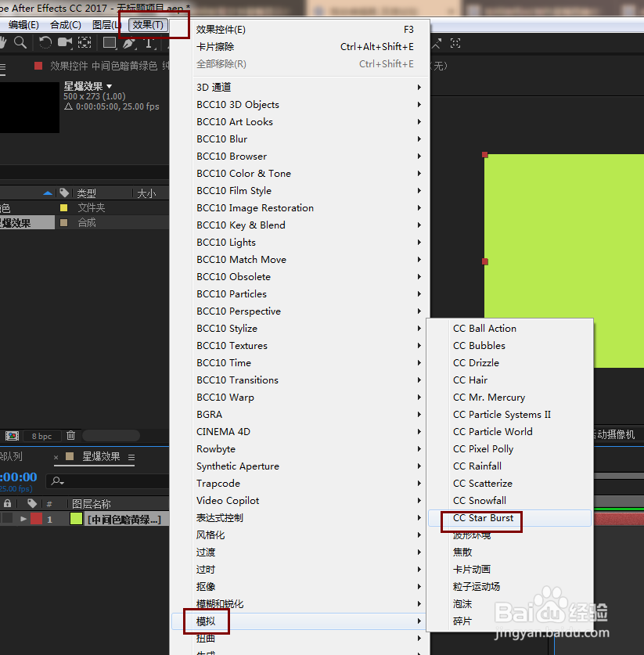Click the tan label of the 合成 row
The image size is (644, 655).
pyautogui.click(x=64, y=223)
